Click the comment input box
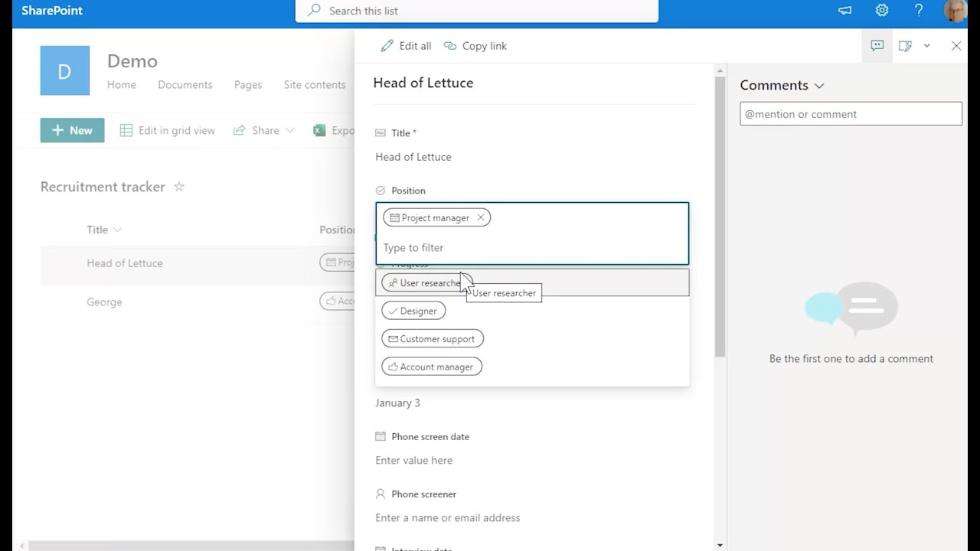The image size is (980, 551). point(851,114)
